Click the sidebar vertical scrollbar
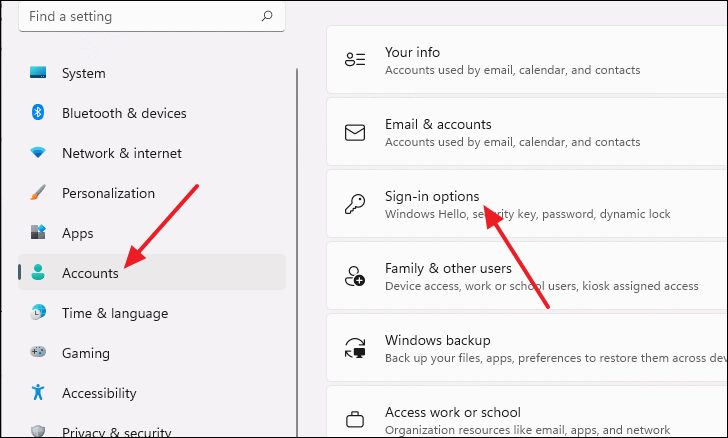Viewport: 728px width, 438px height. 297,253
